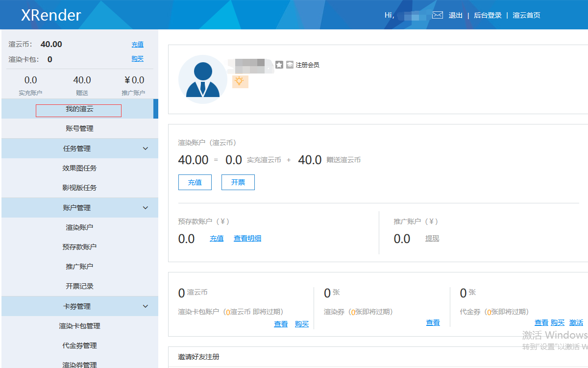Image resolution: width=588 pixels, height=368 pixels.
Task: Open the 后台登录 link in header
Action: [488, 15]
